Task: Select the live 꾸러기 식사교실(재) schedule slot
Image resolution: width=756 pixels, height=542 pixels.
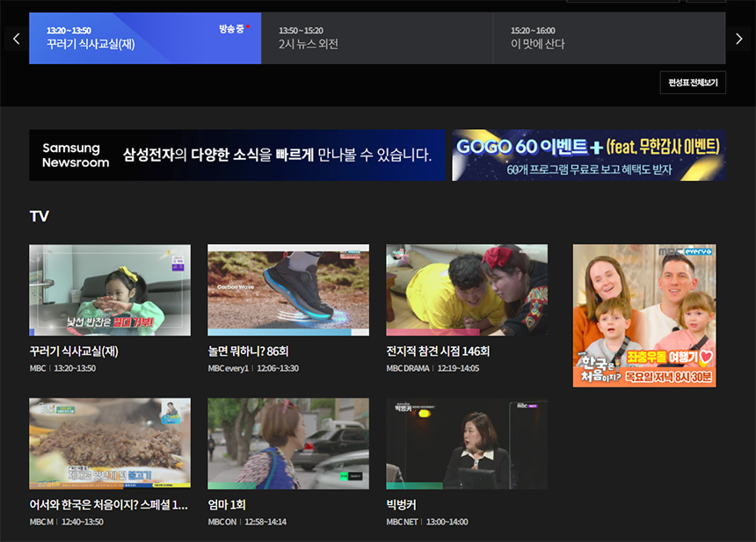Action: click(145, 38)
